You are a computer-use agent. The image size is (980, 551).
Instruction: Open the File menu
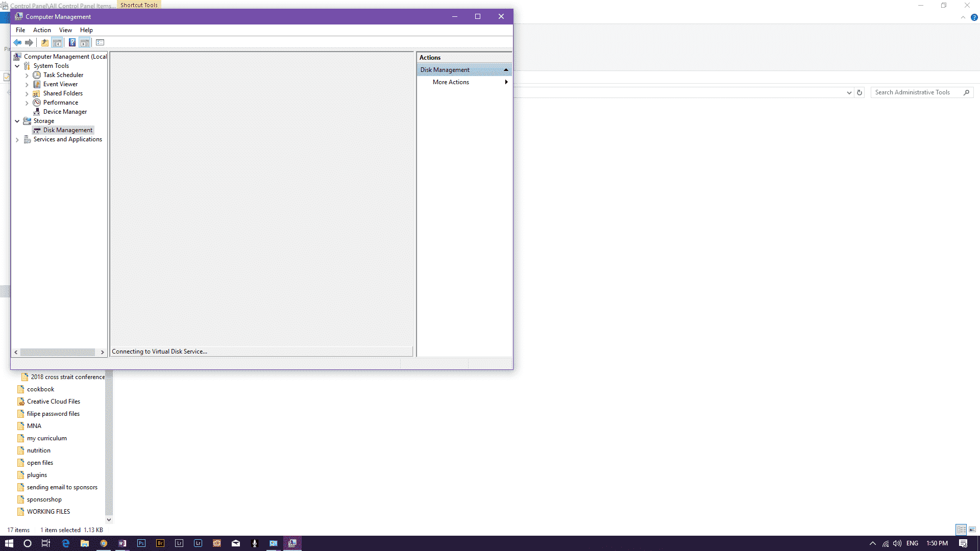(20, 30)
